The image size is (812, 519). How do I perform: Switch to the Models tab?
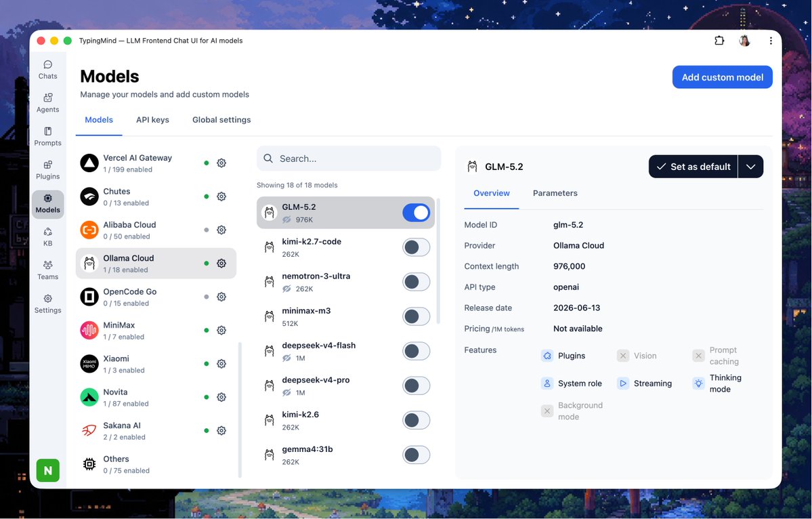tap(99, 120)
